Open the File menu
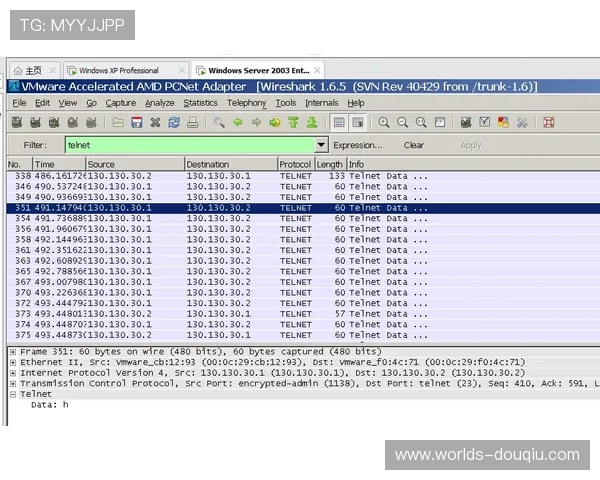 (x=19, y=103)
